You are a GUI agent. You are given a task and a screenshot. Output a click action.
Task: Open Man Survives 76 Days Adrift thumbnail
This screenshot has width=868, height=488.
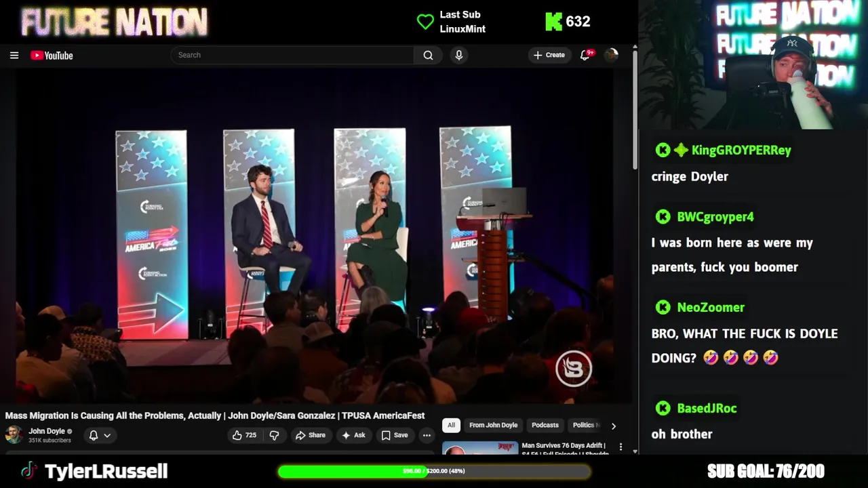coord(480,448)
